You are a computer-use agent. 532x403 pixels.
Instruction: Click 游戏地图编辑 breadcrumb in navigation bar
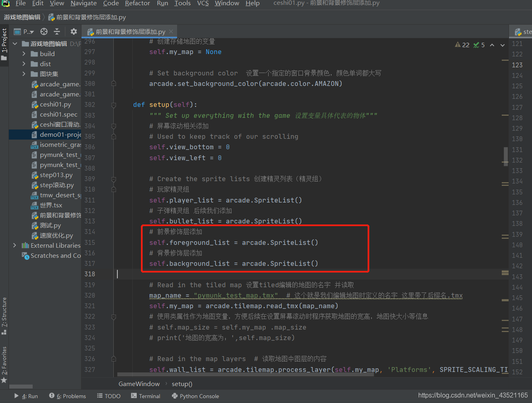[22, 17]
